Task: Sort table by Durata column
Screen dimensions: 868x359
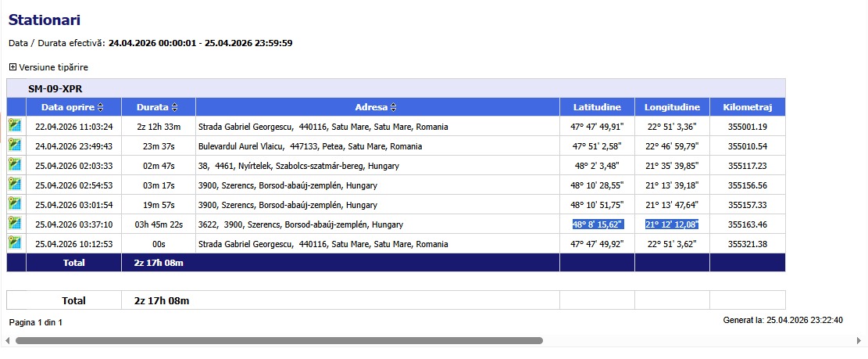Action: click(x=174, y=107)
